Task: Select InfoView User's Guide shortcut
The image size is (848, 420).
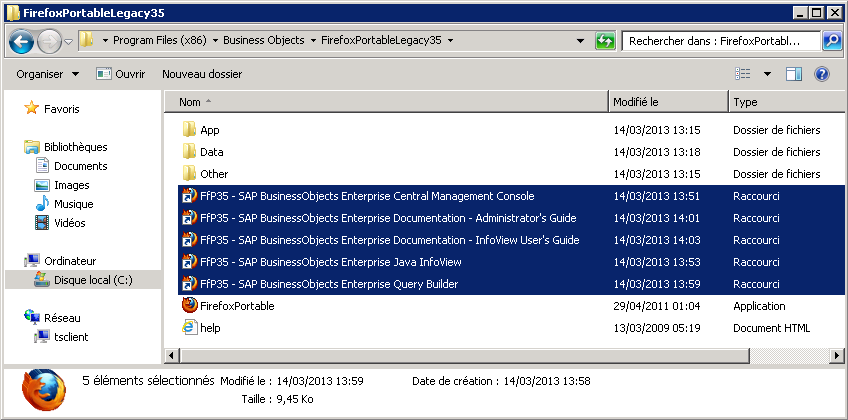Action: point(389,240)
